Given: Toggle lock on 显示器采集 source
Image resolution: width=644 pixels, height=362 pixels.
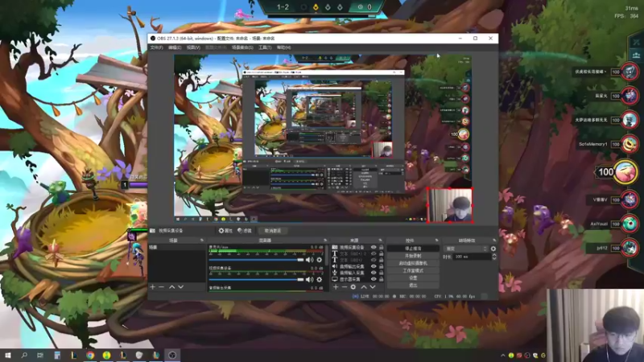Looking at the screenshot, I should (x=381, y=279).
